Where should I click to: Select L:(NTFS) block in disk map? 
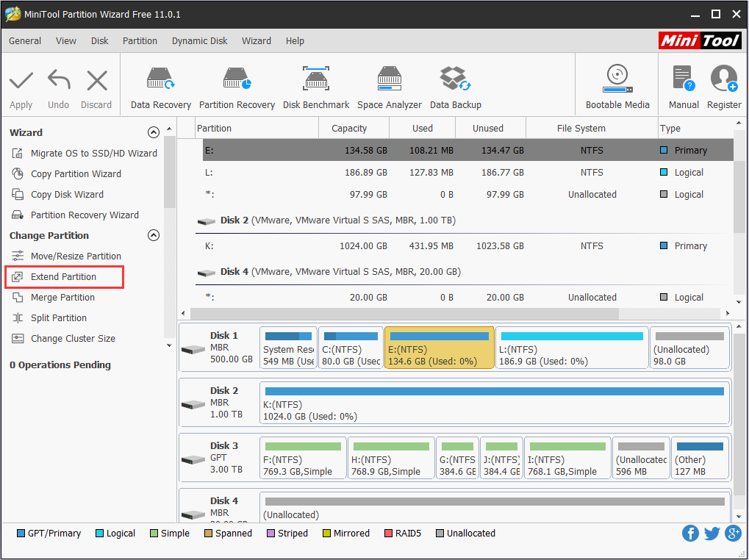(x=572, y=348)
